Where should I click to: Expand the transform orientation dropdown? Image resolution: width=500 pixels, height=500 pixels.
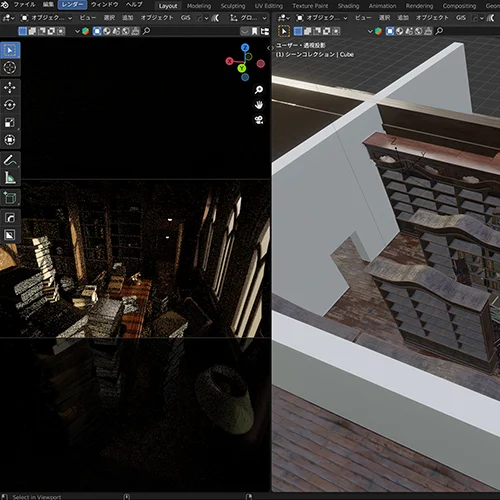[x=248, y=18]
